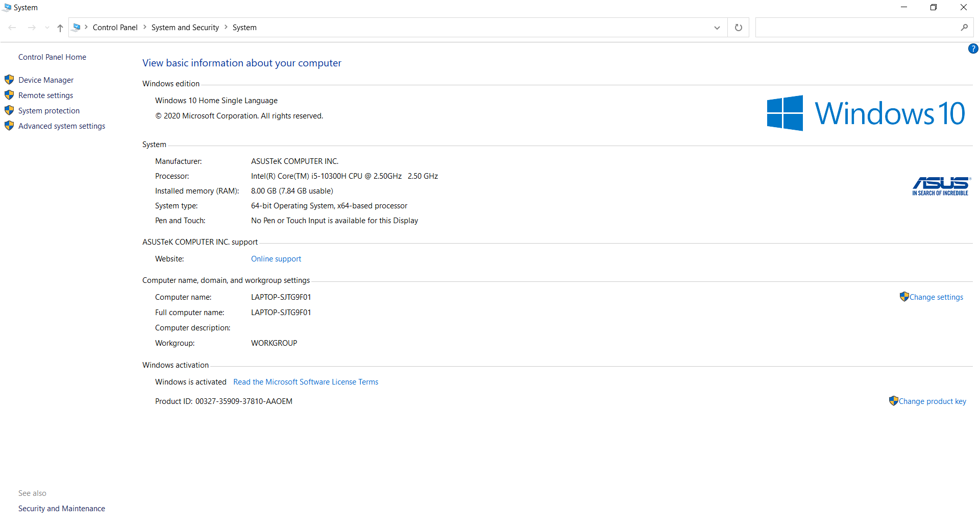Viewport: 980px width, 526px height.
Task: Select LAPTOP-SJTG9F01 in Full computer name row
Action: point(281,313)
